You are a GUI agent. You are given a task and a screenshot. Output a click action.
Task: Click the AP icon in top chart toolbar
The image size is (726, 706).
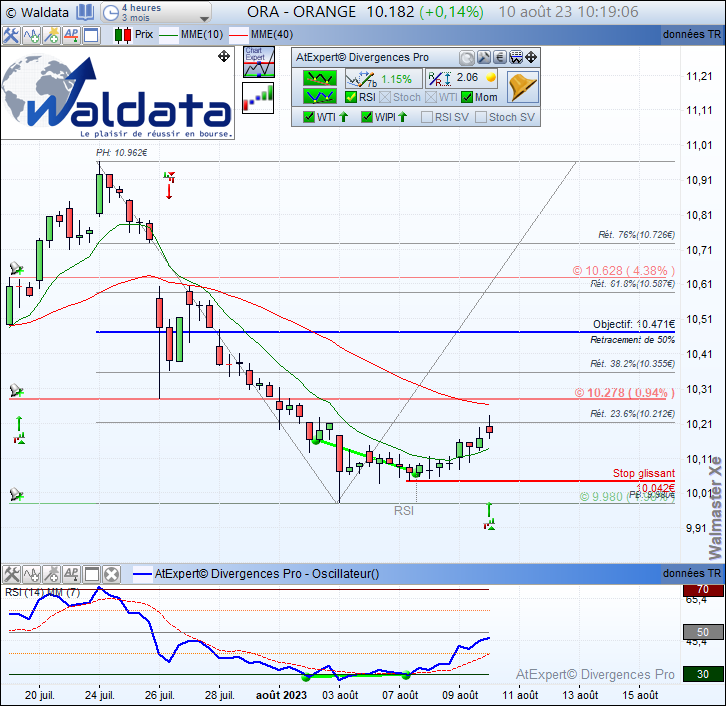[x=71, y=35]
